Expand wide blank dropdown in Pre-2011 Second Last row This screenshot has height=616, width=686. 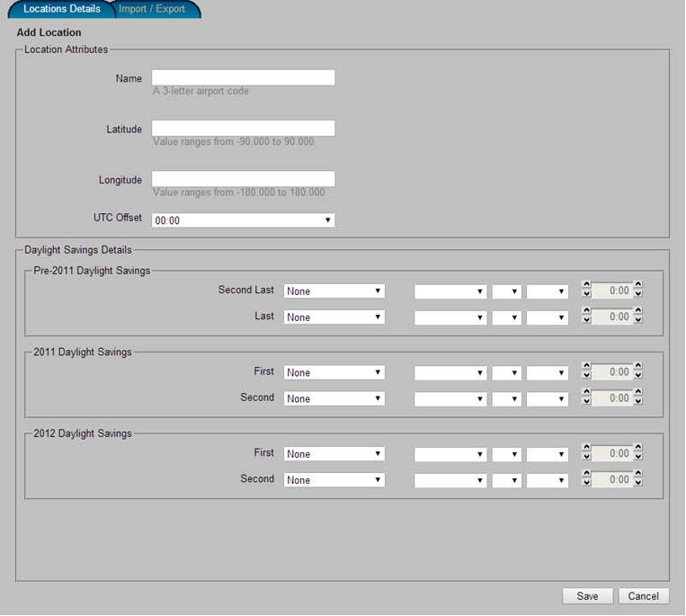(450, 291)
